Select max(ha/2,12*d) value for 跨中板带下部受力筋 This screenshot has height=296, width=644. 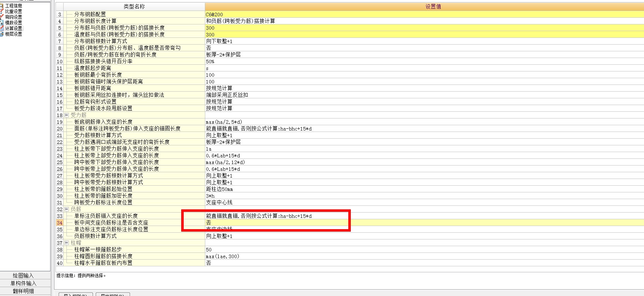[424, 162]
